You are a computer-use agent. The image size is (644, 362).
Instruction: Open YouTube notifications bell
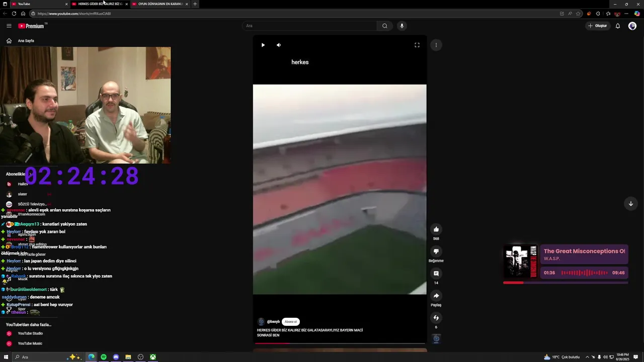pos(618,26)
